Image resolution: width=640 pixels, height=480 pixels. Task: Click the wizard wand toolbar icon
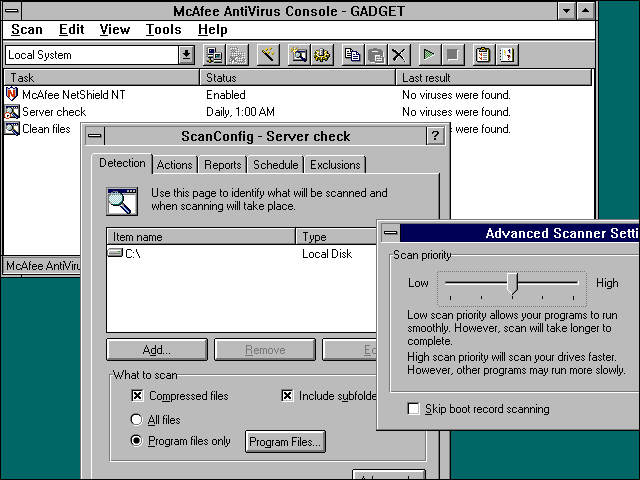coord(268,55)
